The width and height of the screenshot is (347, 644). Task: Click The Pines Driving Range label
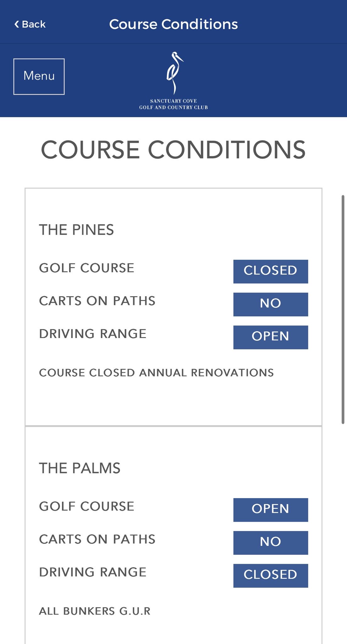point(93,334)
